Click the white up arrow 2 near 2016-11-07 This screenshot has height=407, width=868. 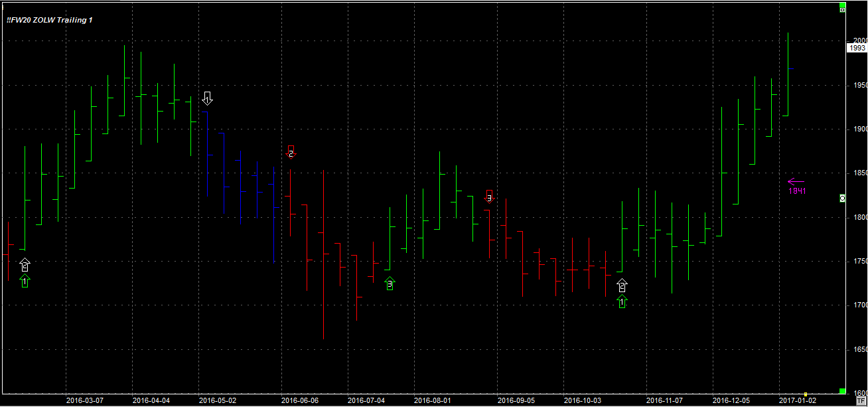coord(622,285)
